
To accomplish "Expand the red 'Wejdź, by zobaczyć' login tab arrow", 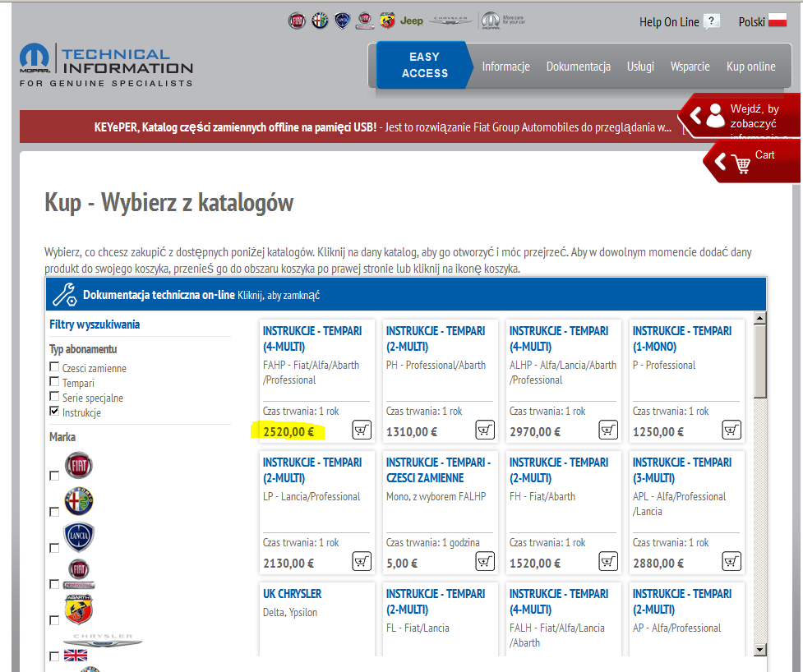I will pos(695,116).
